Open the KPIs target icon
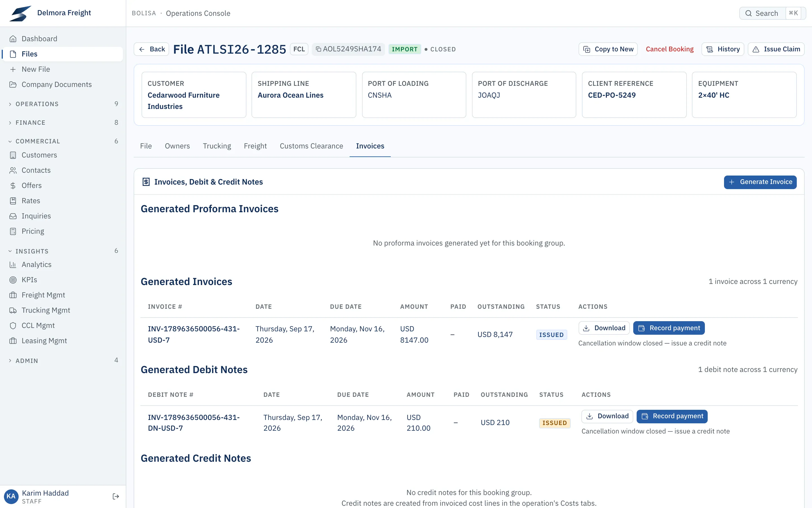The height and width of the screenshot is (508, 812). (x=13, y=279)
